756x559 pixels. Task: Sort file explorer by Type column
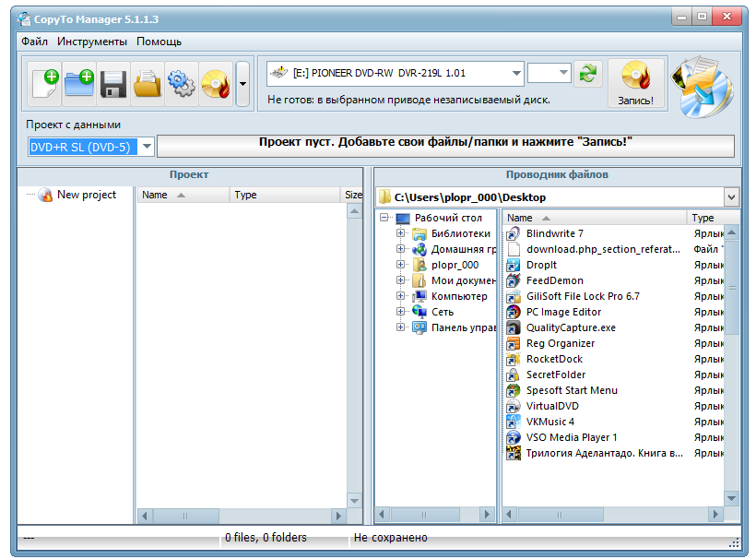point(713,218)
